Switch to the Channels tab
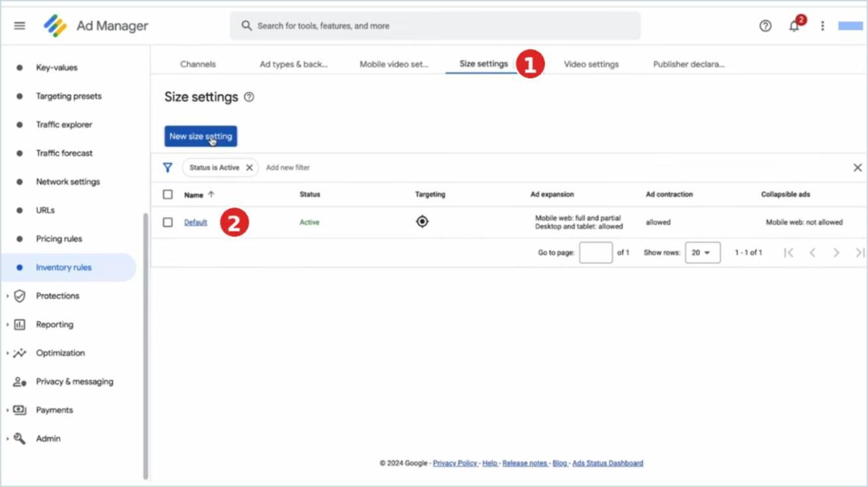868x487 pixels. [198, 64]
